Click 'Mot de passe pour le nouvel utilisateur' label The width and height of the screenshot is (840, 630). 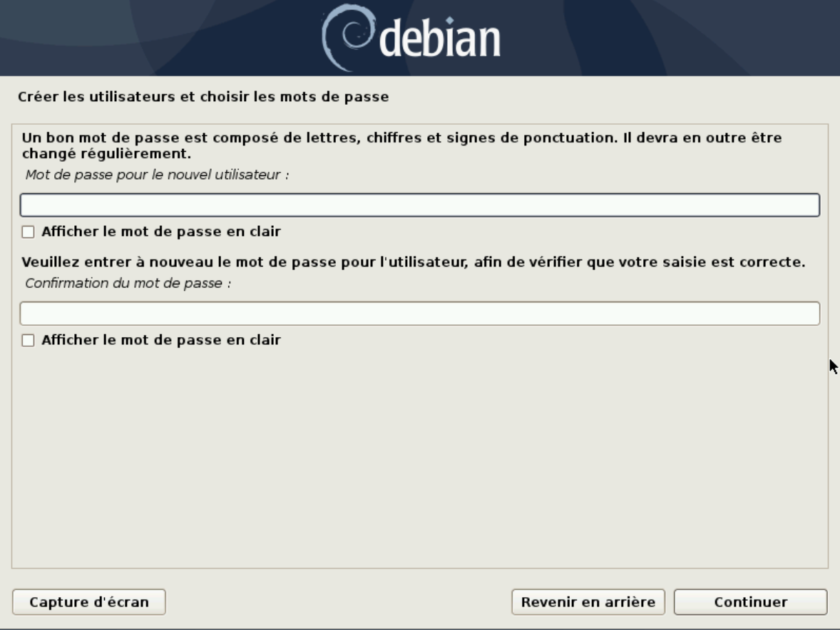click(x=157, y=175)
